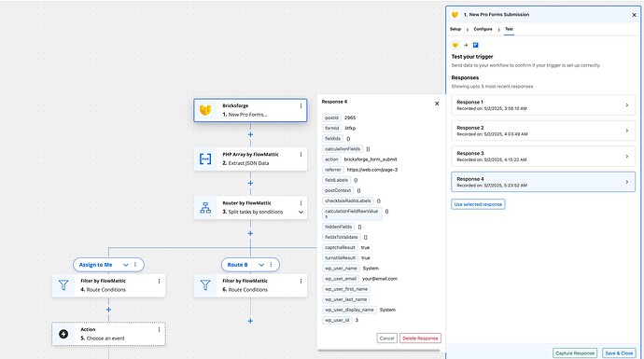644x359 pixels.
Task: Click the funnel icon on step 6 filter
Action: point(205,285)
